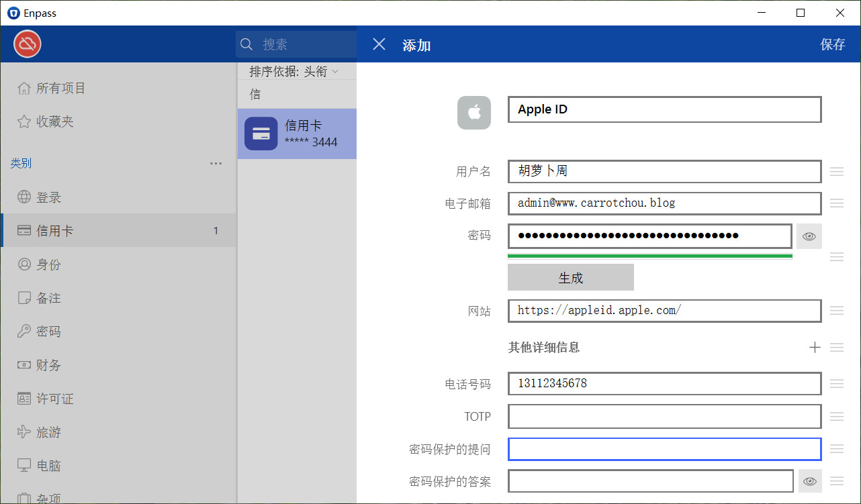Click the red cloud sync-off icon
This screenshot has height=504, width=861.
click(x=28, y=44)
